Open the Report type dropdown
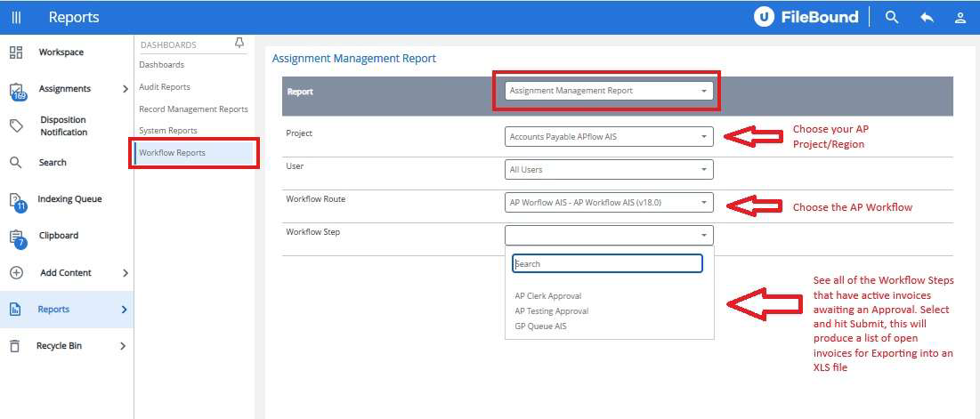This screenshot has height=419, width=980. click(x=609, y=91)
